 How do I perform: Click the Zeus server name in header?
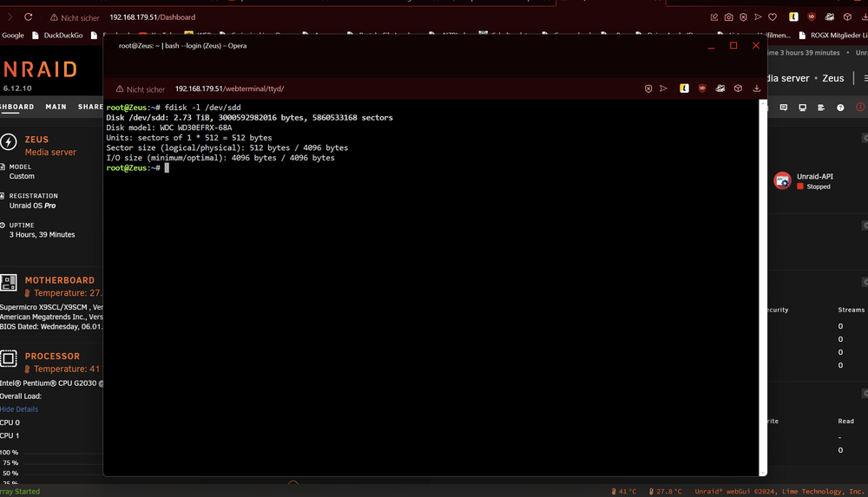coord(832,78)
